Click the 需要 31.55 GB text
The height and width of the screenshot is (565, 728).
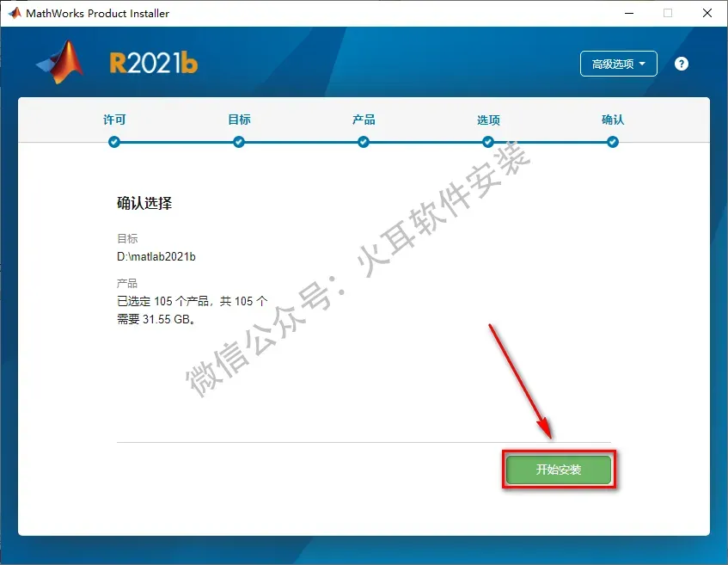[156, 319]
